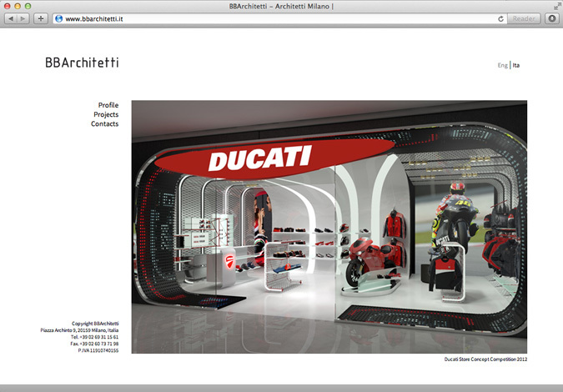This screenshot has width=563, height=392.
Task: Switch the site language to Ita
Action: [516, 65]
